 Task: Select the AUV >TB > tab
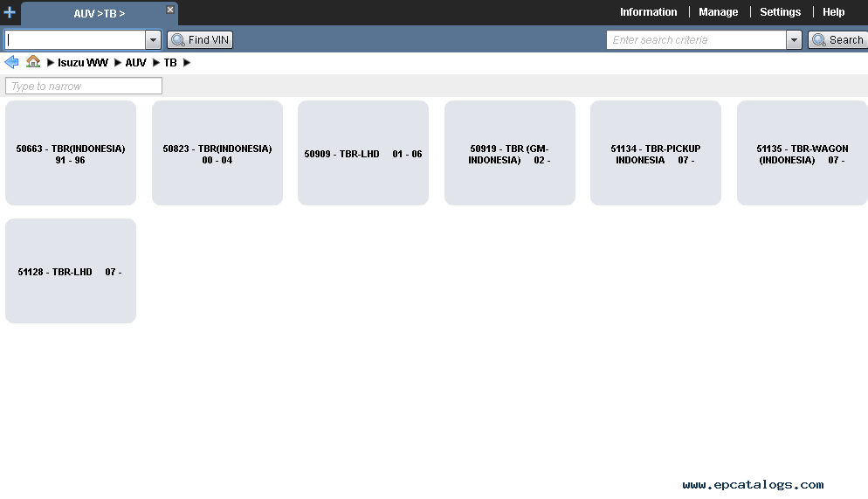(99, 13)
